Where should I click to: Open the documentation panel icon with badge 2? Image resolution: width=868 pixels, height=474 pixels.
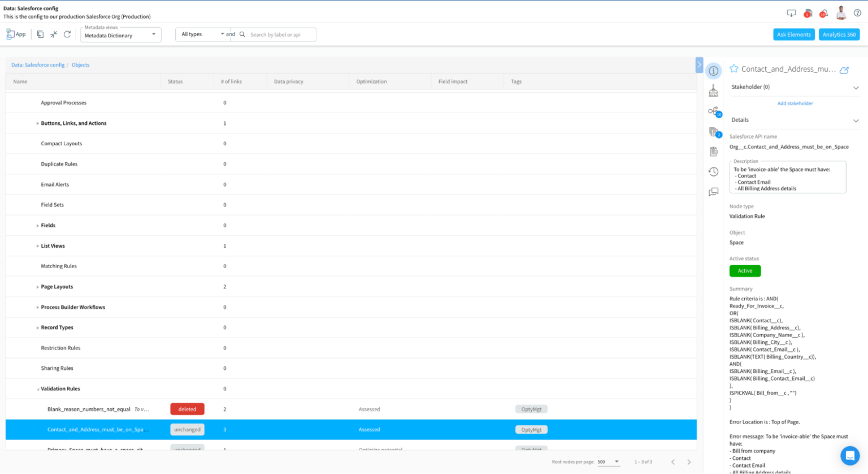[713, 132]
